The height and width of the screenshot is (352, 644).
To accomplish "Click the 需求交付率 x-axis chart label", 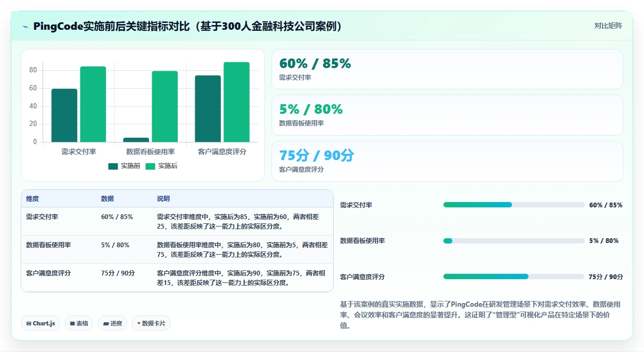I will point(79,152).
